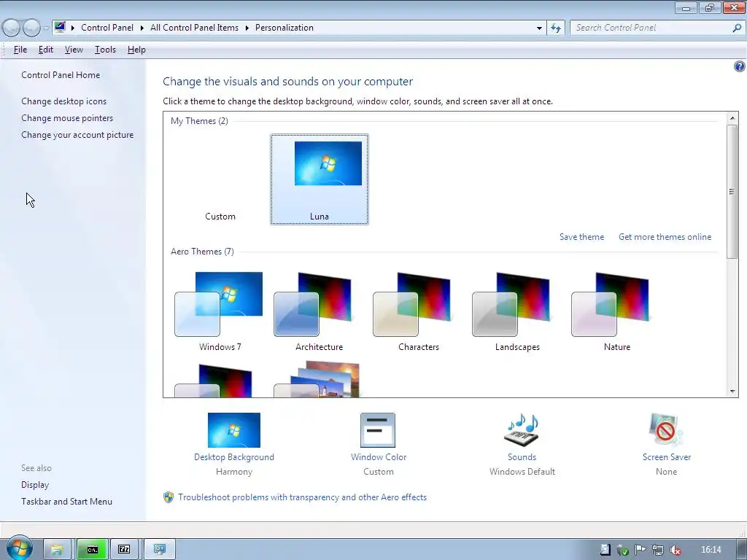Click the search magnifier icon
747x560 pixels.
click(x=737, y=28)
